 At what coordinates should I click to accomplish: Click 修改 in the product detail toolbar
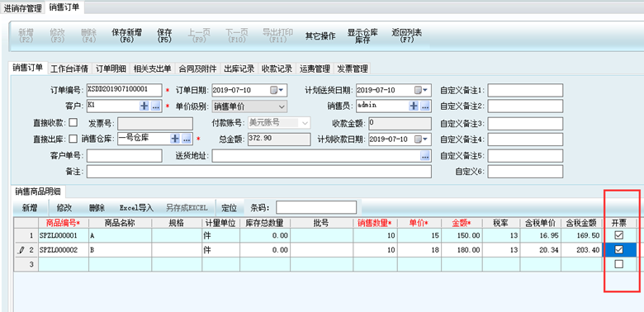[x=64, y=208]
